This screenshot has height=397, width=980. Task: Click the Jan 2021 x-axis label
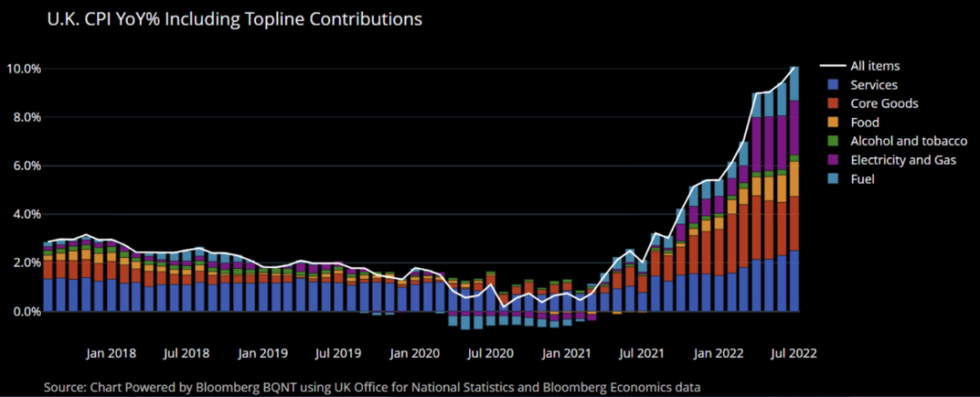(566, 353)
